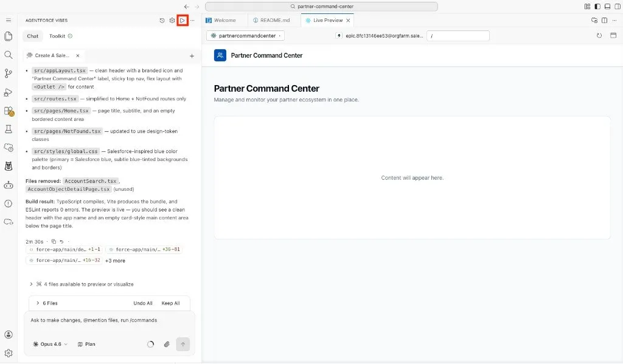Customize layout icon in title bar

pyautogui.click(x=587, y=6)
